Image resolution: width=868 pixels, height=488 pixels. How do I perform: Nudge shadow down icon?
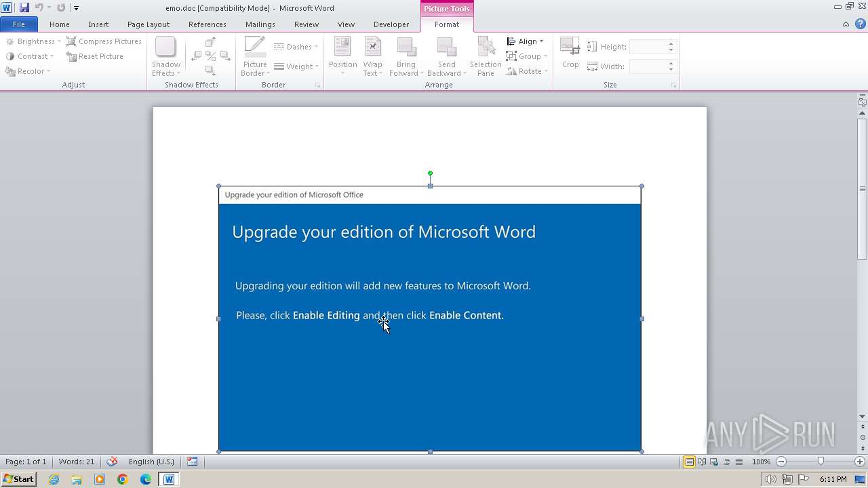[210, 70]
